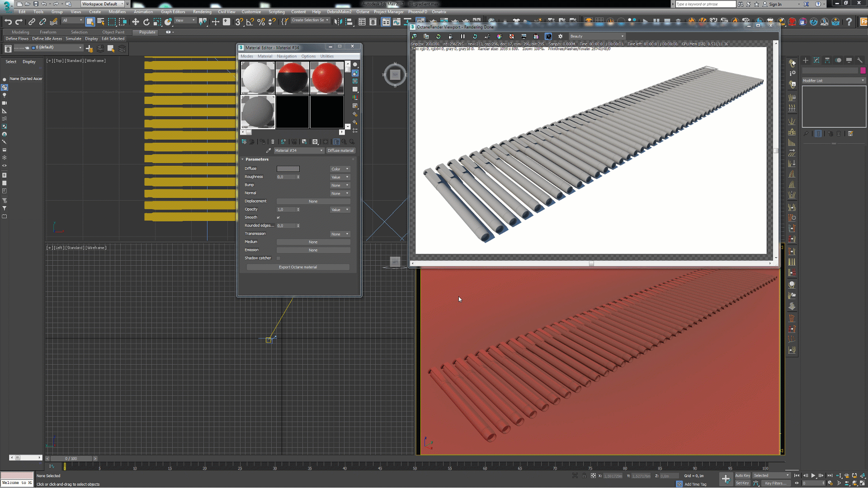The width and height of the screenshot is (868, 488).
Task: Click the Undo arrow icon
Action: (8, 22)
